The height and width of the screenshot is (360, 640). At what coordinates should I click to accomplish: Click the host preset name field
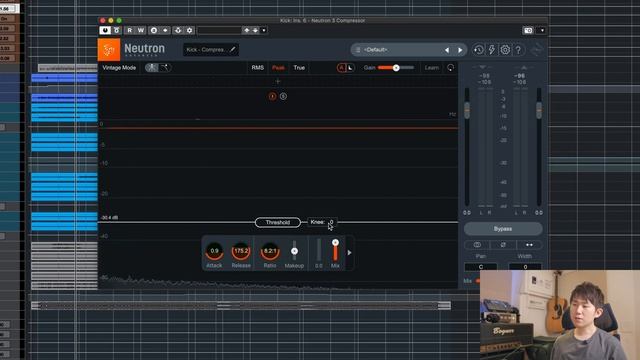point(220,30)
